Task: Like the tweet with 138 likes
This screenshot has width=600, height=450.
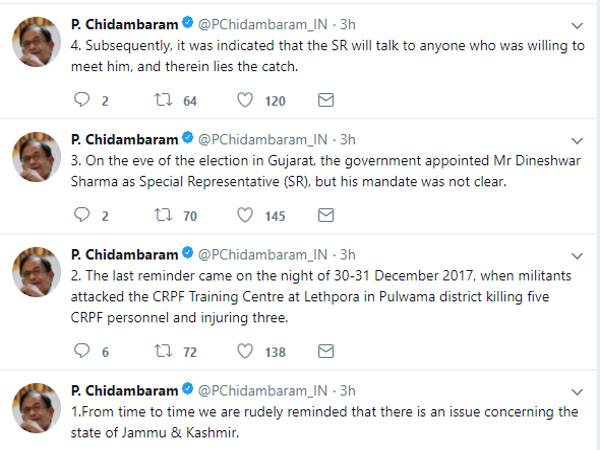Action: point(244,351)
